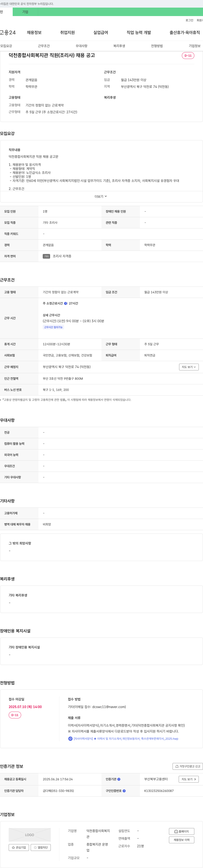Open the 출산휴가·육아휴직 menu
The width and height of the screenshot is (203, 868).
184,32
